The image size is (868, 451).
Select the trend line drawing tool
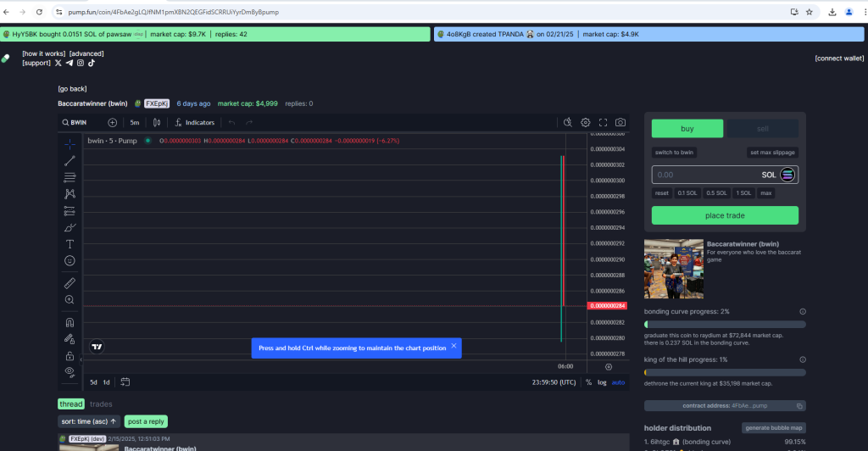[x=70, y=160]
